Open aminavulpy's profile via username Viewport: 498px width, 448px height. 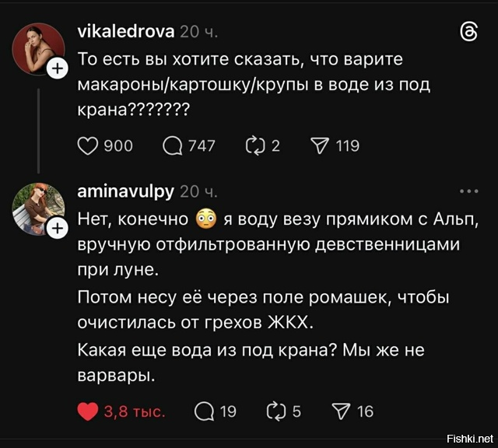(x=126, y=191)
